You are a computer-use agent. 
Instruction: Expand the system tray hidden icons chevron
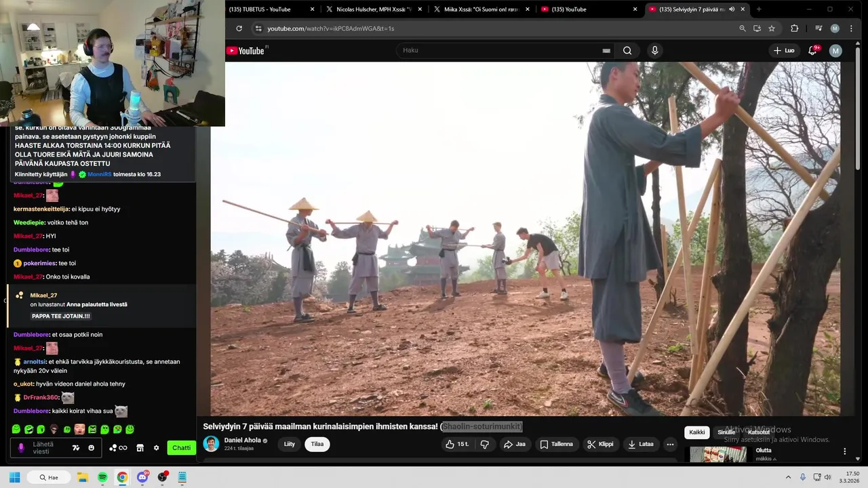pyautogui.click(x=789, y=477)
